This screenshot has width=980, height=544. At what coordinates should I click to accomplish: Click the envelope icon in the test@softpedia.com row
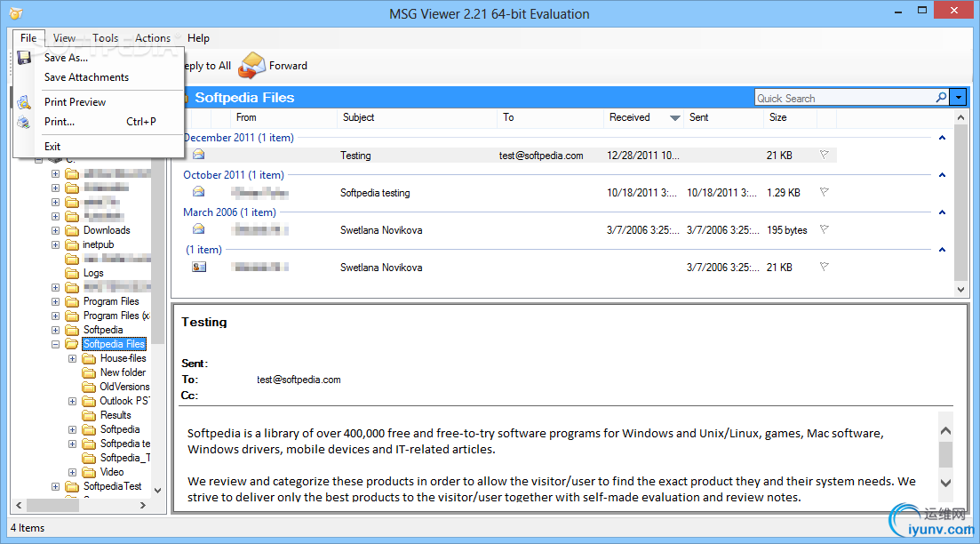[x=199, y=155]
